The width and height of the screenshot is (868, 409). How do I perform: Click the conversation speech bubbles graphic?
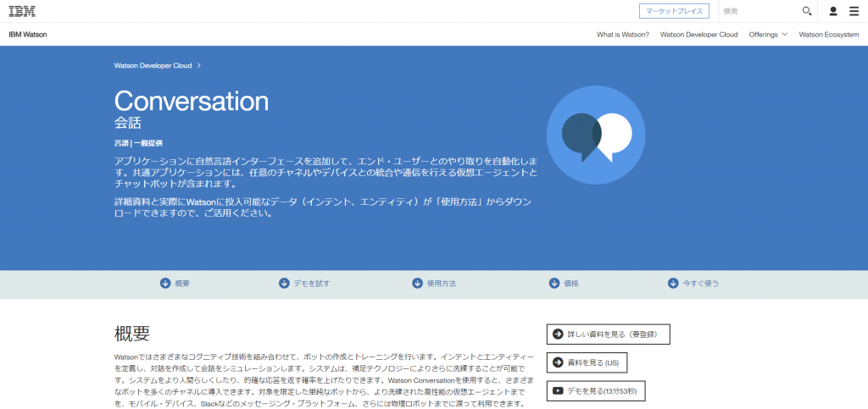click(x=596, y=135)
